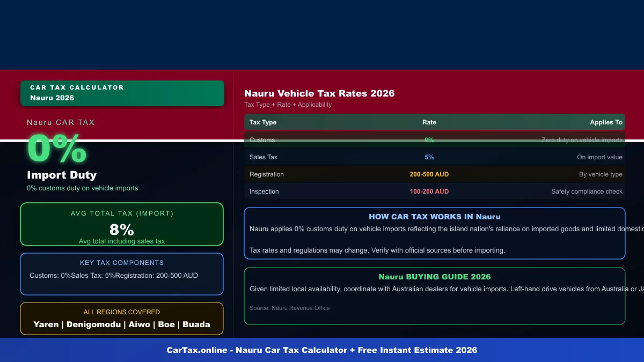
Task: Click the 'Applies To' column header
Action: [606, 122]
